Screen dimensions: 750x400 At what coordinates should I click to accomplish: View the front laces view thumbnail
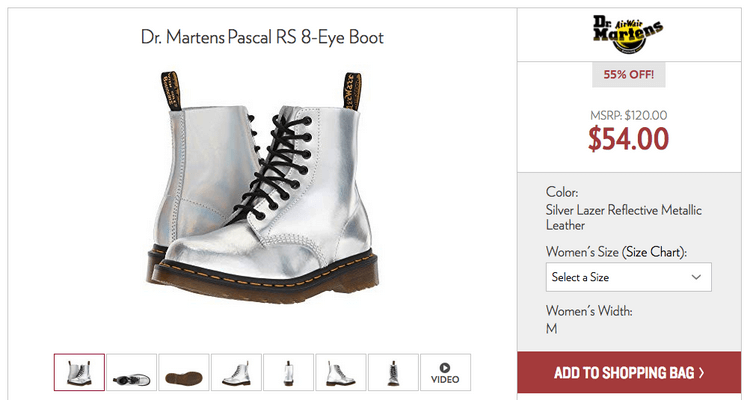click(393, 372)
